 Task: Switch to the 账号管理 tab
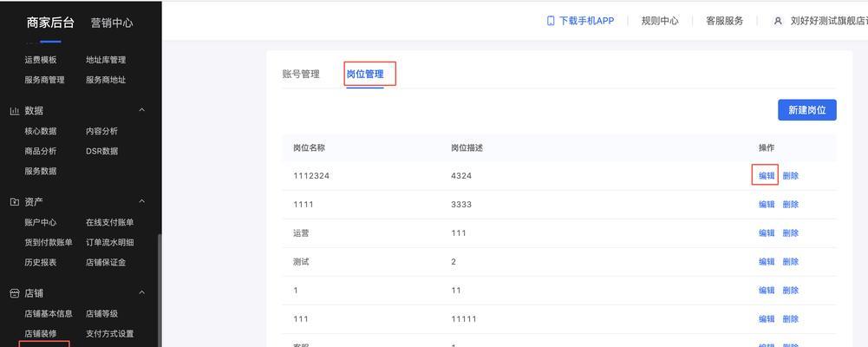301,75
